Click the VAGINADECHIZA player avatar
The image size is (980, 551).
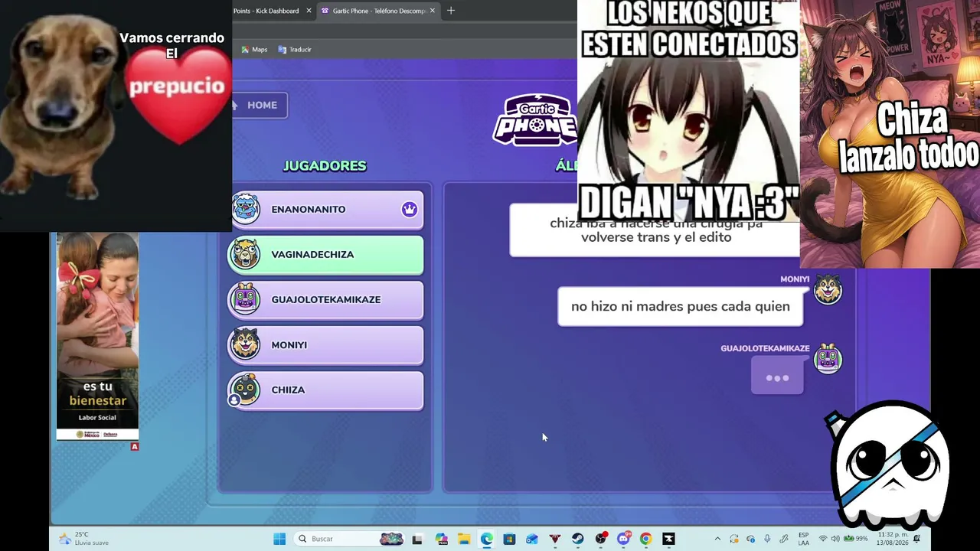tap(246, 254)
